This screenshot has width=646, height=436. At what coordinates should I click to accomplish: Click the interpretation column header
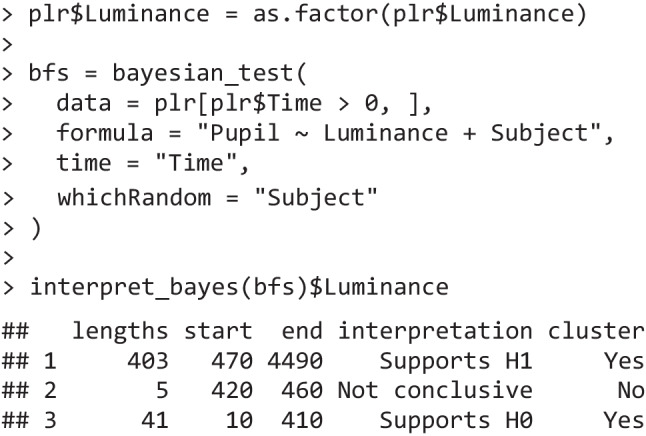435,331
